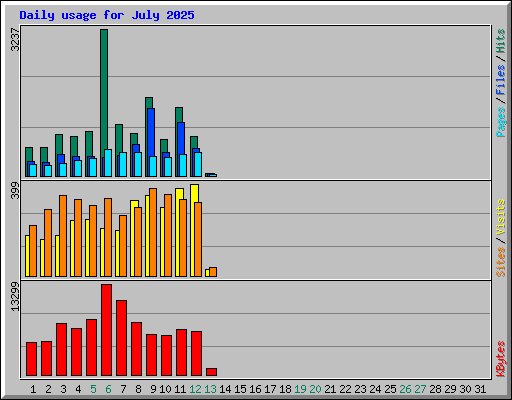The width and height of the screenshot is (512, 400).
Task: Click day label 13 on the x-axis
Action: point(210,389)
